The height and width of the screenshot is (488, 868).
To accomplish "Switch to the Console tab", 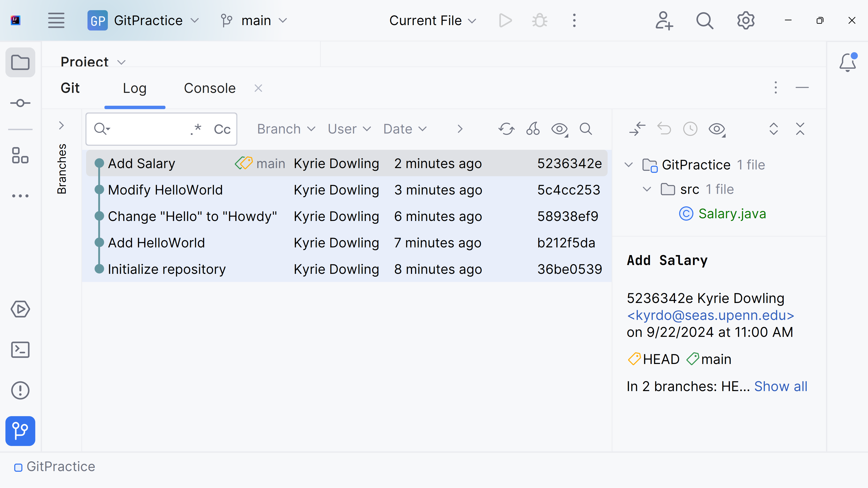I will coord(209,88).
